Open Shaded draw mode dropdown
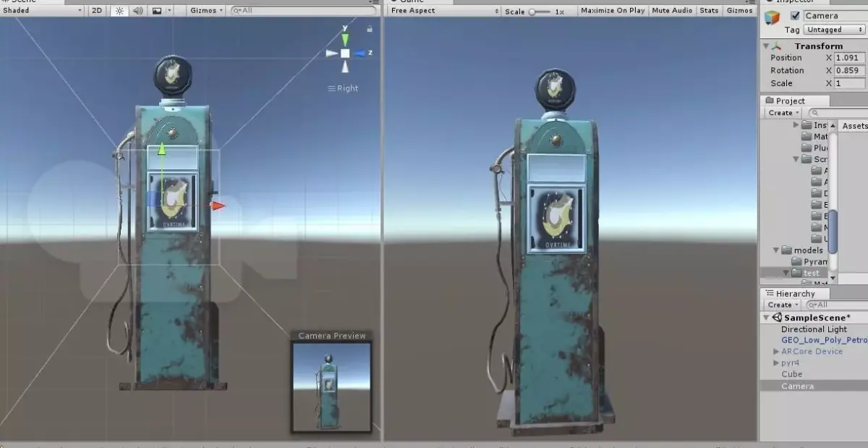 [x=43, y=11]
